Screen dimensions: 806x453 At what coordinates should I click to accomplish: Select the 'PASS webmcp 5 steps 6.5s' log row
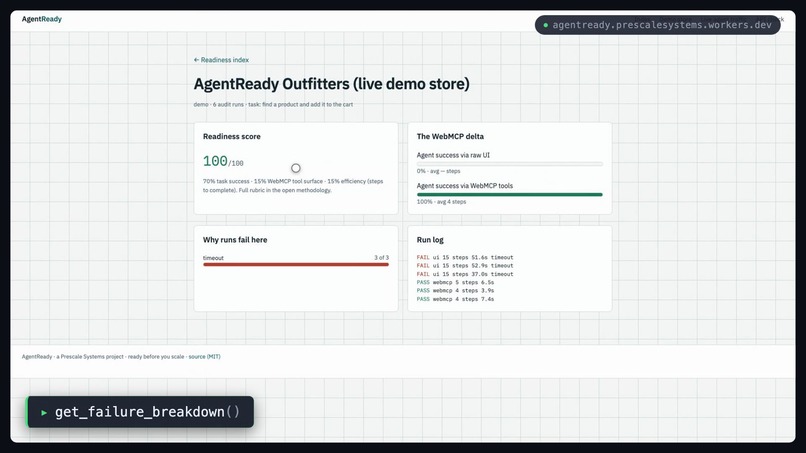coord(455,282)
